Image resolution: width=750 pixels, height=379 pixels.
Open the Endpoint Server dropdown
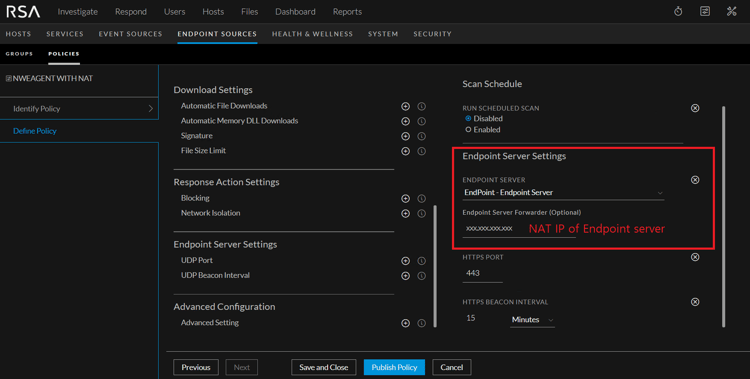click(x=563, y=192)
